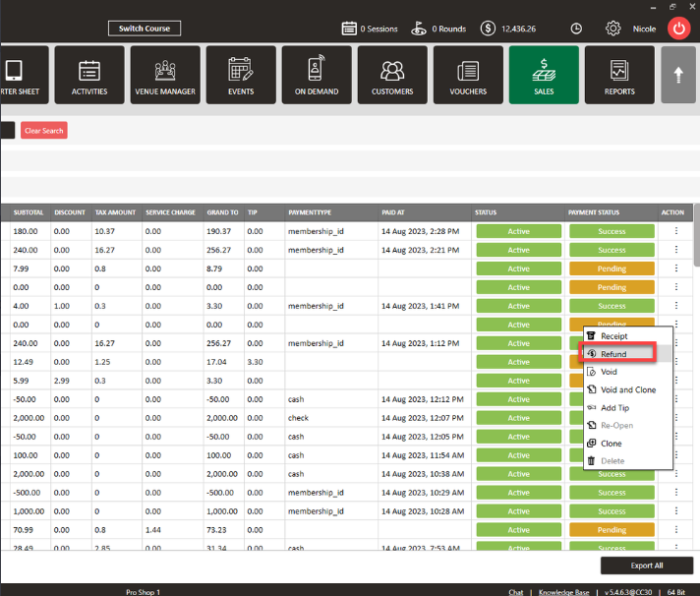The width and height of the screenshot is (700, 596).
Task: Open action menu for first sales row
Action: pyautogui.click(x=675, y=231)
